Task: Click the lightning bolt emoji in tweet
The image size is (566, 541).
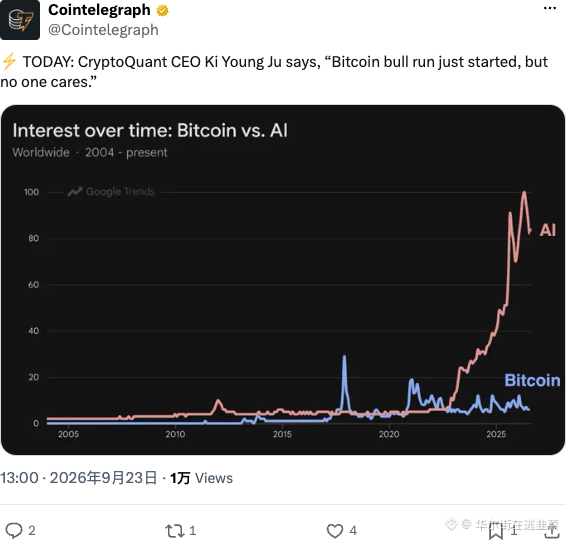Action: pyautogui.click(x=9, y=62)
